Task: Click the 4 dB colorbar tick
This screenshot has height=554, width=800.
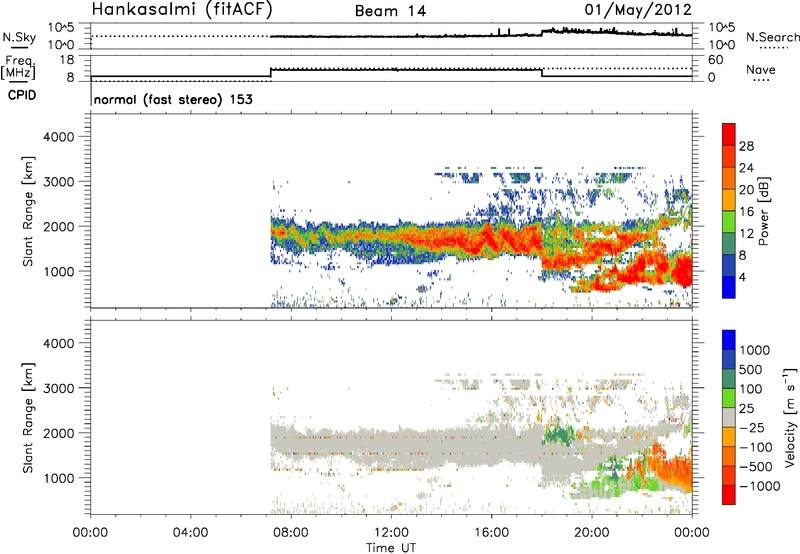Action: click(x=742, y=277)
